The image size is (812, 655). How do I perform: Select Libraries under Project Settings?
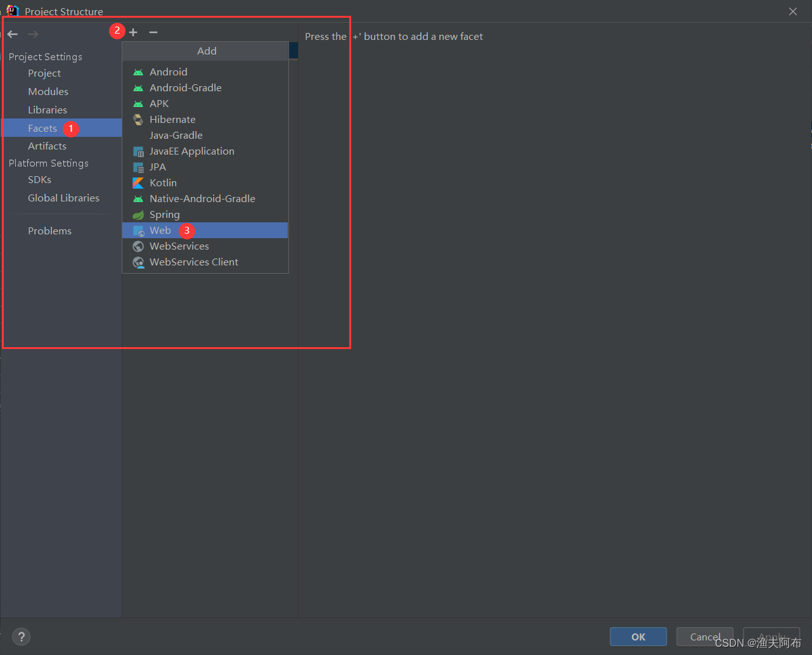48,110
